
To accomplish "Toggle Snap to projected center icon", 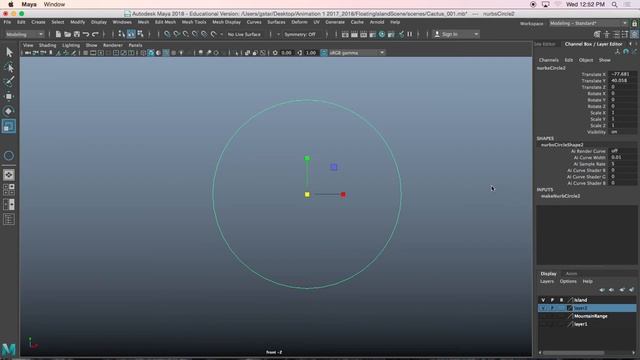I will click(195, 34).
